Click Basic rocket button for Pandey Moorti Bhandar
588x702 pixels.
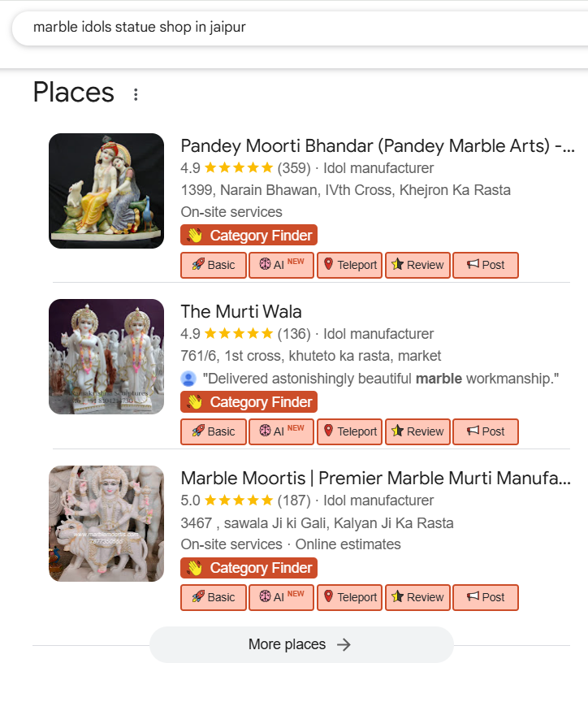point(213,265)
